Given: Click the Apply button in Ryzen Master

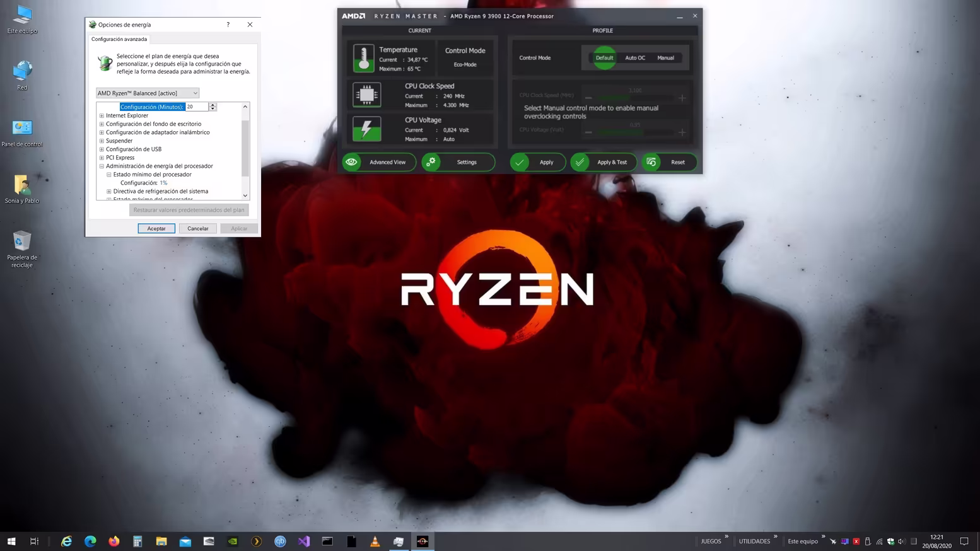Looking at the screenshot, I should click(537, 162).
